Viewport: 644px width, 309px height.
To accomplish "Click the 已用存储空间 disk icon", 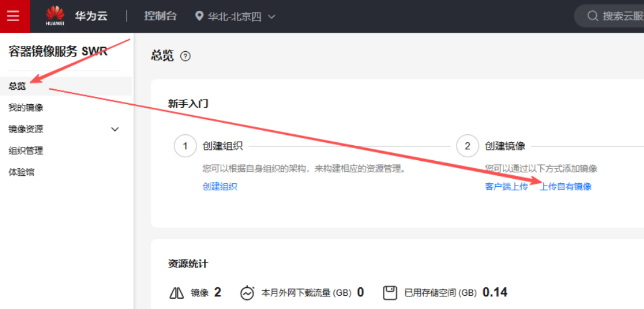I will [390, 293].
